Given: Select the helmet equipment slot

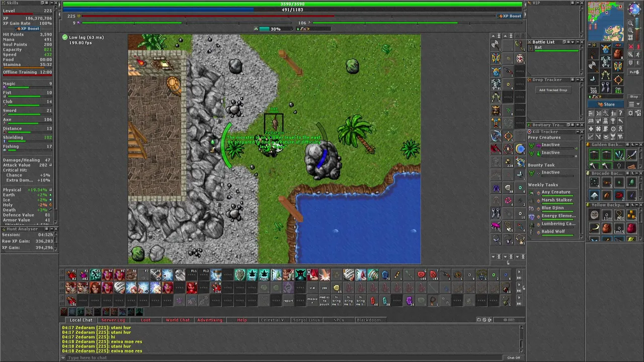Looking at the screenshot, I should [606, 49].
